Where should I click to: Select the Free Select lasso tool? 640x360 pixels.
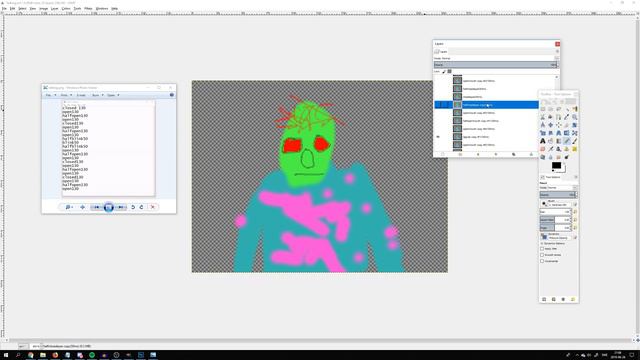[558, 109]
